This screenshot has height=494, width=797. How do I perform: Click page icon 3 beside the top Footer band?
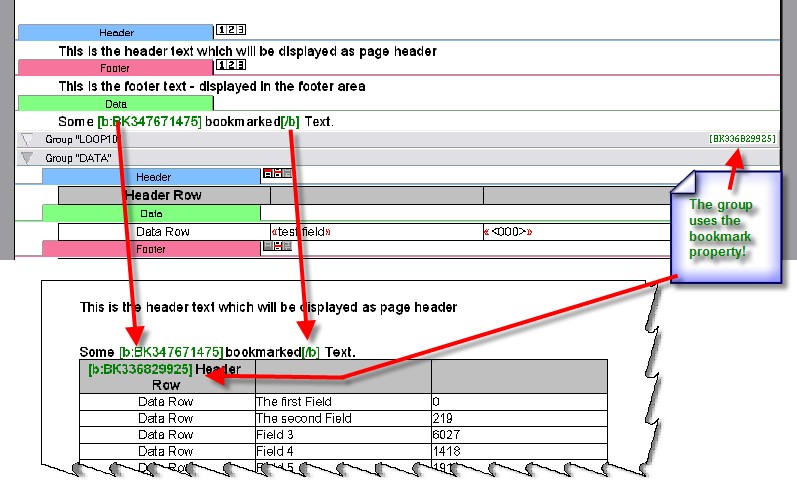tap(241, 66)
